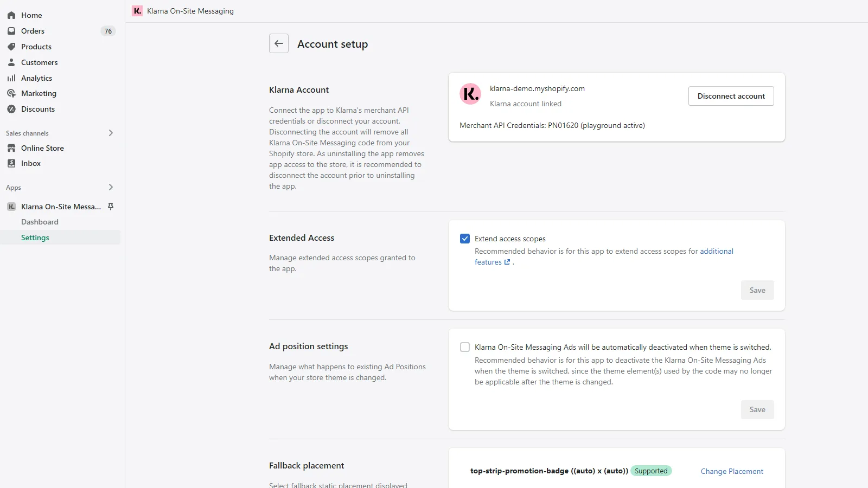Click Disconnect account button

[x=731, y=96]
